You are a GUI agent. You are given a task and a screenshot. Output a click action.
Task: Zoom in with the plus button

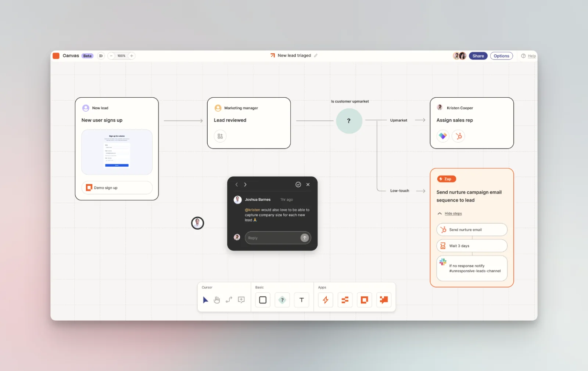click(132, 56)
